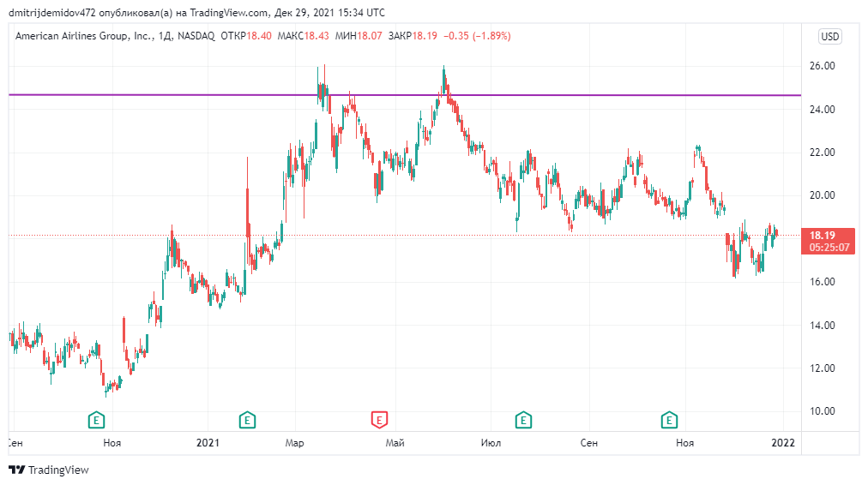
Task: Click the TradingView wordmark at bottom
Action: pyautogui.click(x=58, y=470)
